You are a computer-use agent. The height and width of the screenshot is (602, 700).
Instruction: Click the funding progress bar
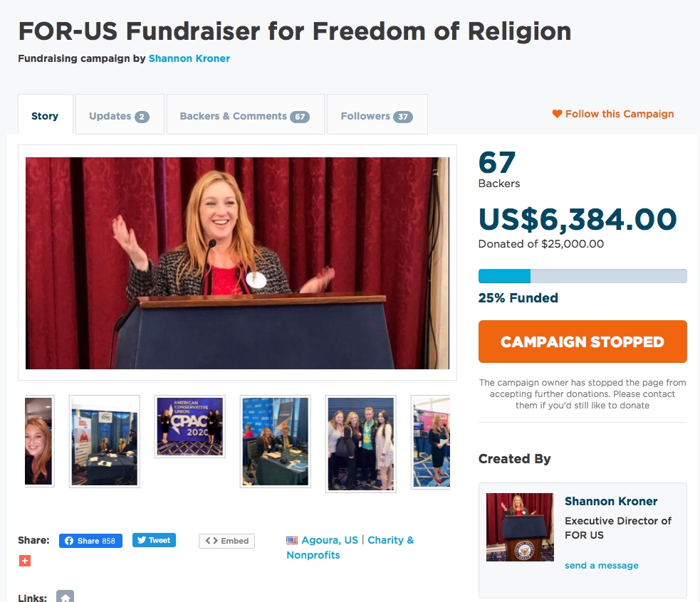pos(583,276)
